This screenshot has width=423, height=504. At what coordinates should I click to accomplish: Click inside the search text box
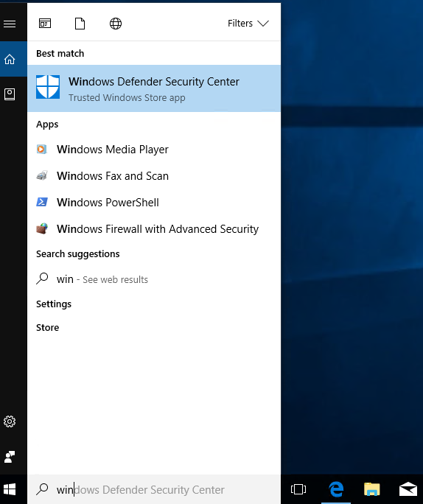pyautogui.click(x=154, y=489)
